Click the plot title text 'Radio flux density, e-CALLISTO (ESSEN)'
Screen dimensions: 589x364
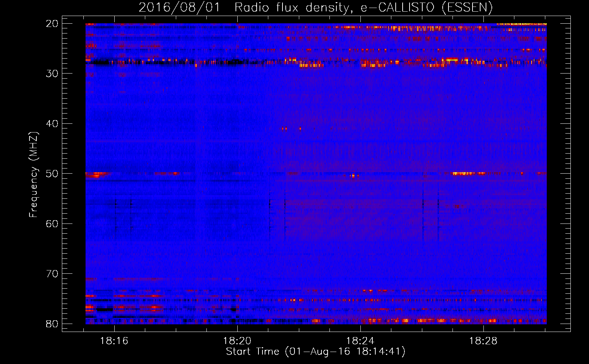click(x=363, y=8)
